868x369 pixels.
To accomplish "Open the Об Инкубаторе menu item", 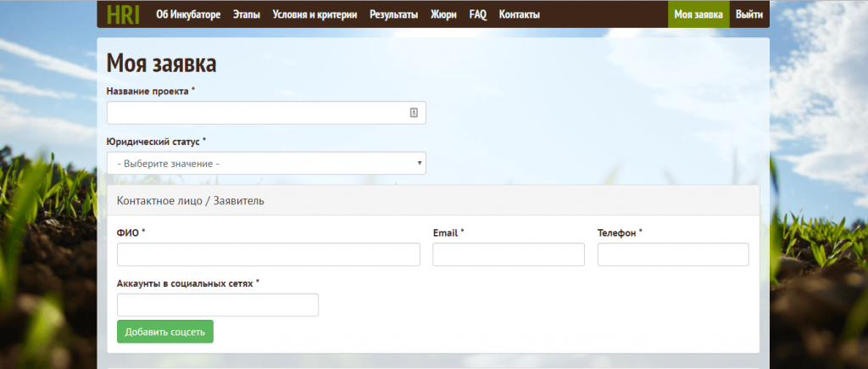I will coord(188,15).
